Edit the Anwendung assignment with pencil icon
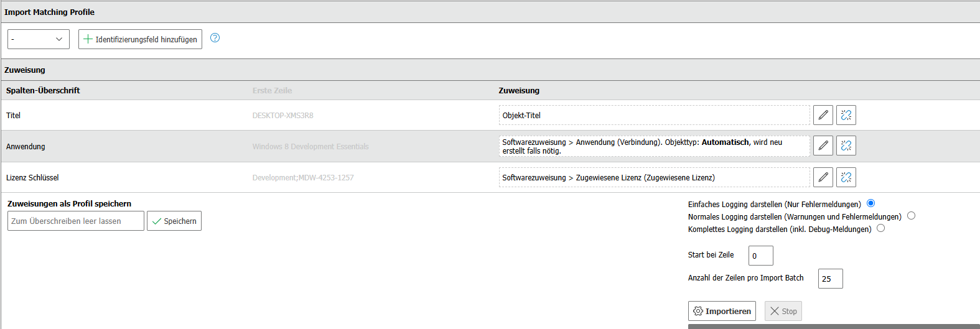 point(823,146)
